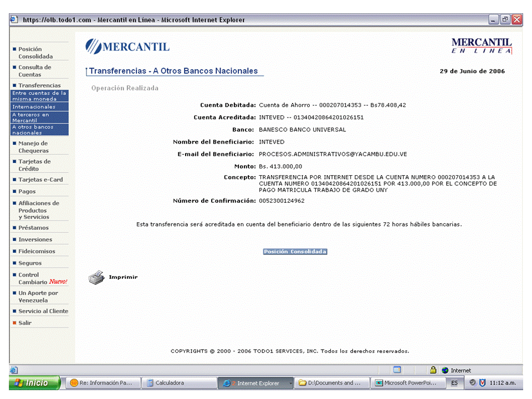
Task: Click the IE page icon in status bar
Action: pyautogui.click(x=14, y=370)
